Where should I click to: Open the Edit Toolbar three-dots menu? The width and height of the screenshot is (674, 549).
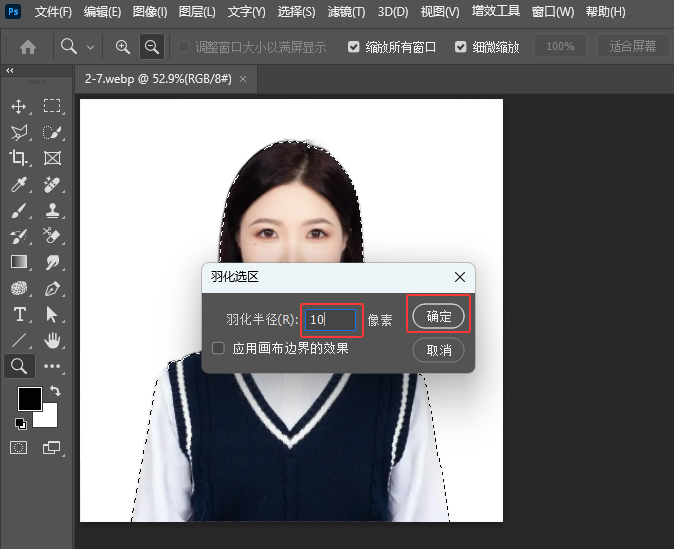click(52, 366)
